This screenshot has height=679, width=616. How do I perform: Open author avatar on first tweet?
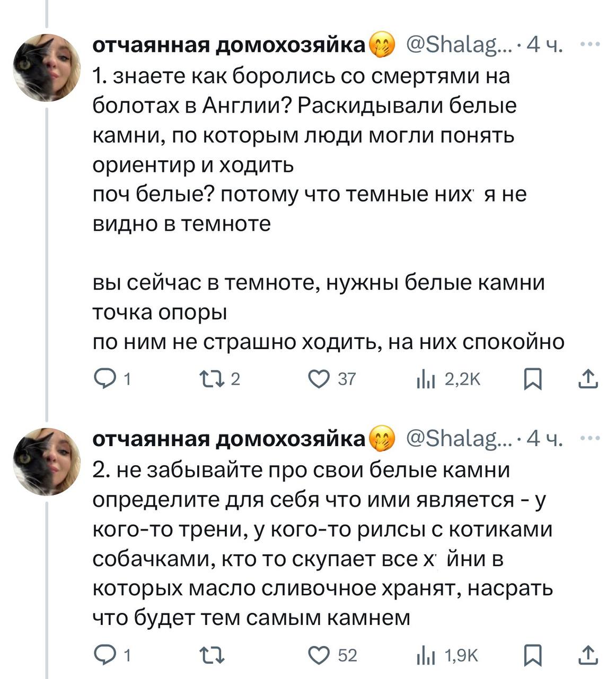click(x=47, y=67)
